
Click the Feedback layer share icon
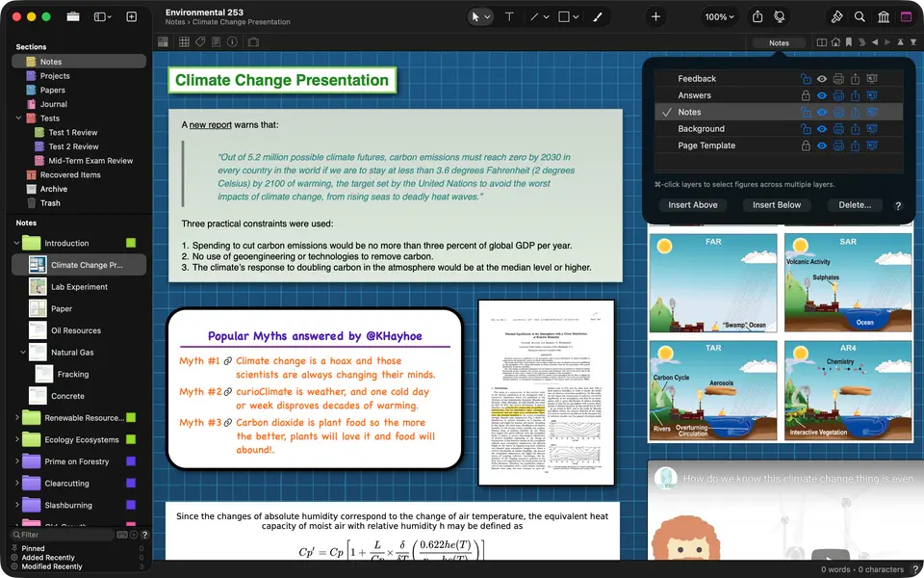tap(855, 78)
